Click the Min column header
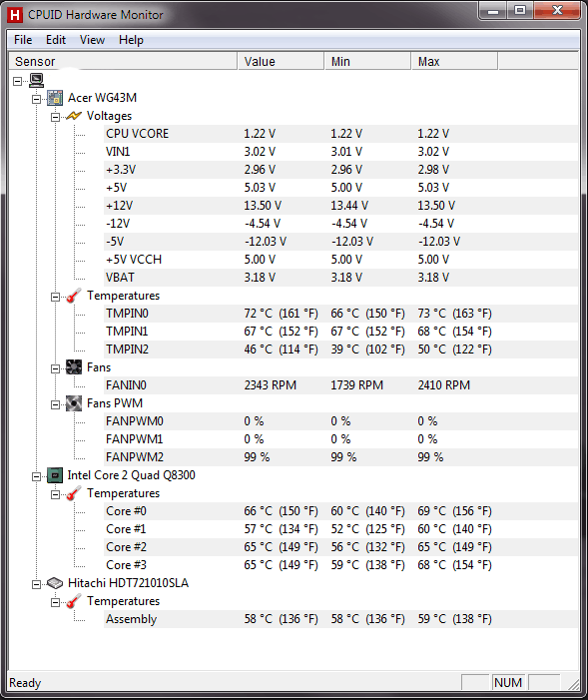The height and width of the screenshot is (700, 588). (x=367, y=61)
